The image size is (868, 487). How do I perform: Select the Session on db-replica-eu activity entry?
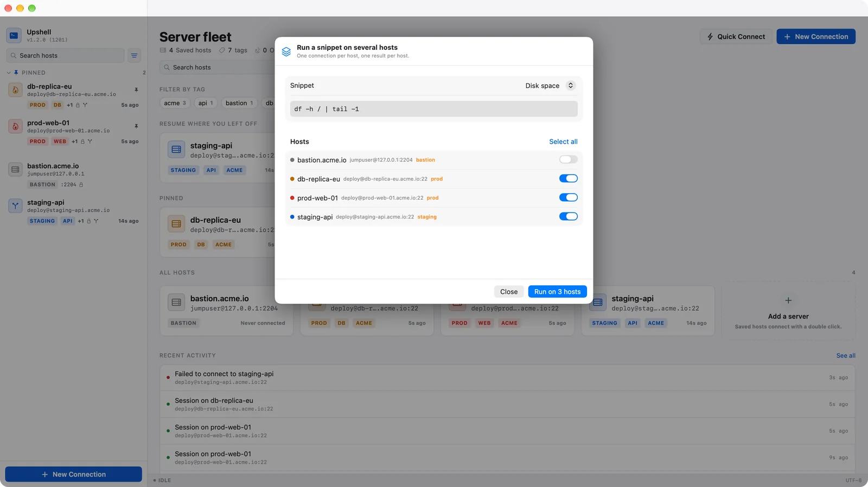(507, 404)
